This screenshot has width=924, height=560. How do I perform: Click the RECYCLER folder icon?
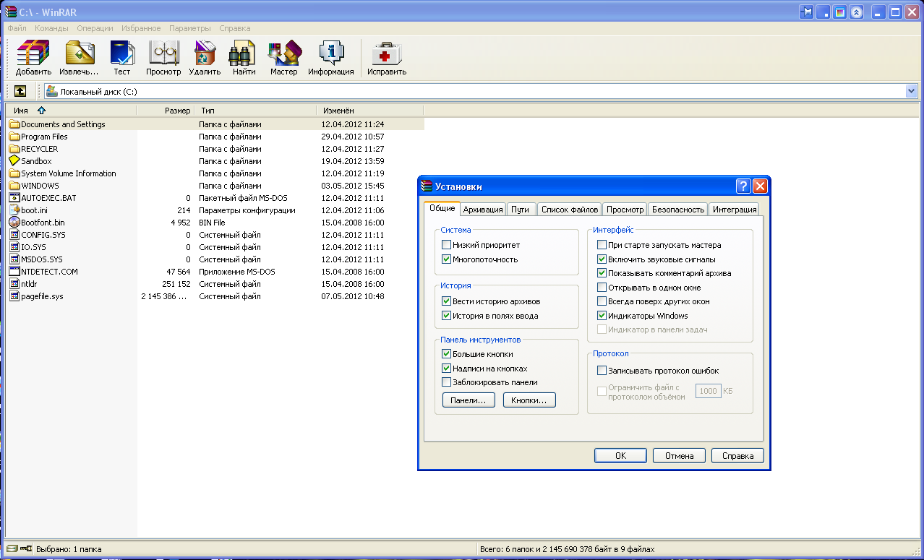click(14, 149)
